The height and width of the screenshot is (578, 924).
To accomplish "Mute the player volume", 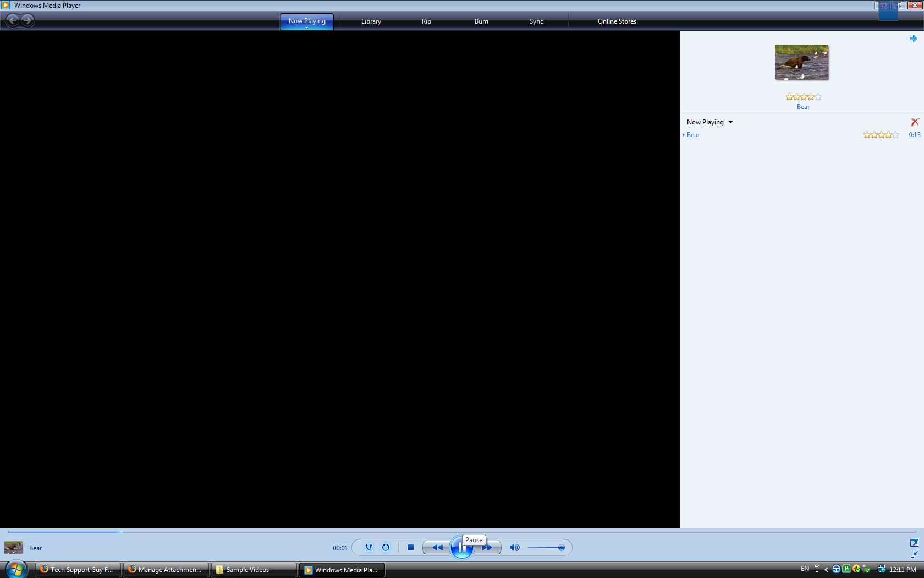I will click(x=515, y=548).
